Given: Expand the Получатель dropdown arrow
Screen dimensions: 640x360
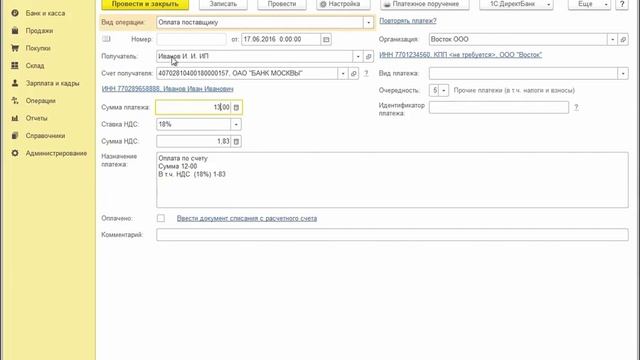Looking at the screenshot, I should coord(358,56).
